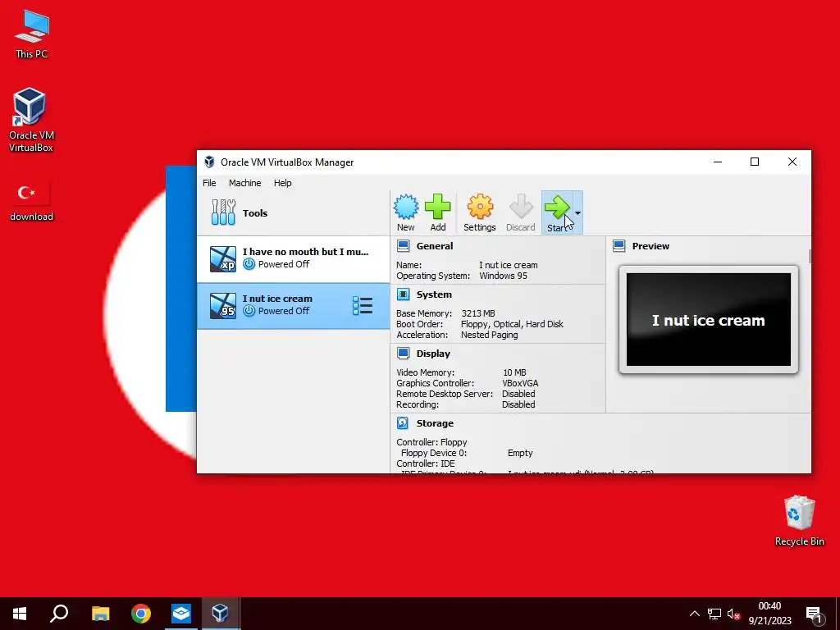Expand the Start button dropdown arrow
The width and height of the screenshot is (840, 630).
click(578, 212)
